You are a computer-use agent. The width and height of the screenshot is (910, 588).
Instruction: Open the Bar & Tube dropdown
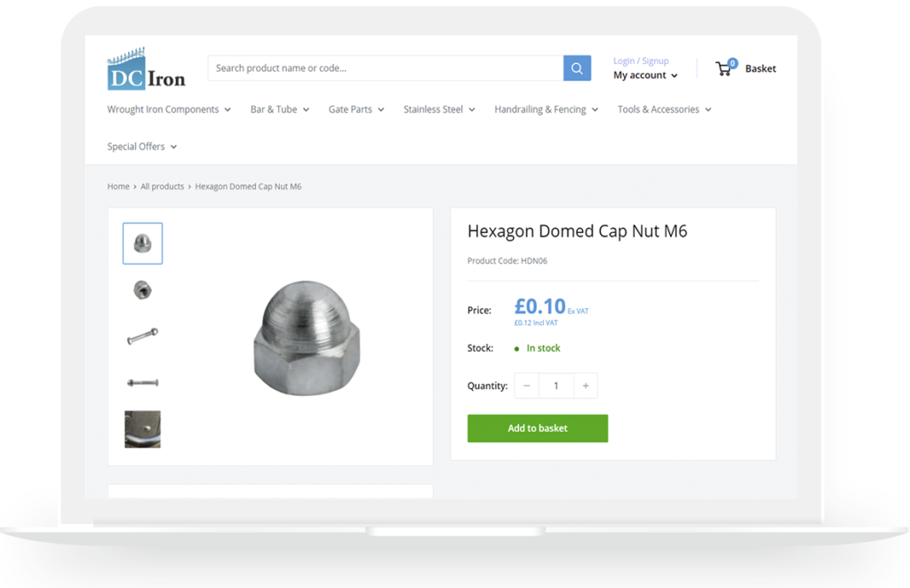coord(279,109)
